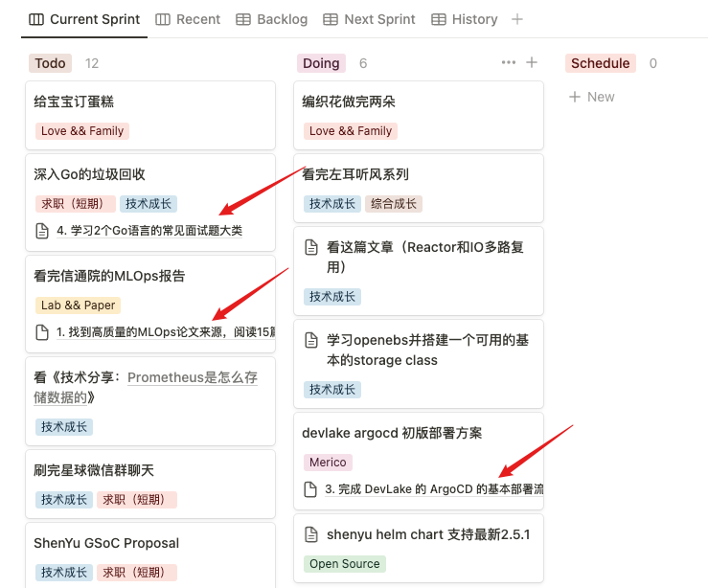Open the Prometheus article link

[x=192, y=377]
